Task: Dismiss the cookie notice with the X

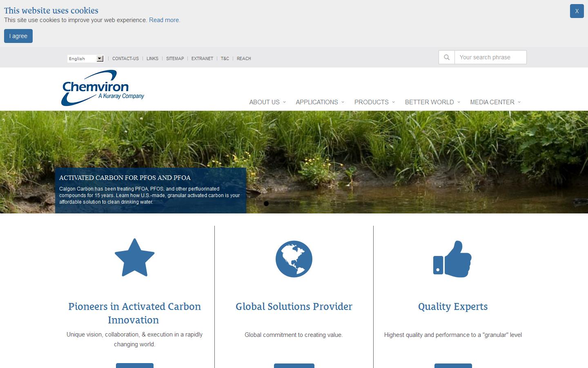Action: [577, 11]
